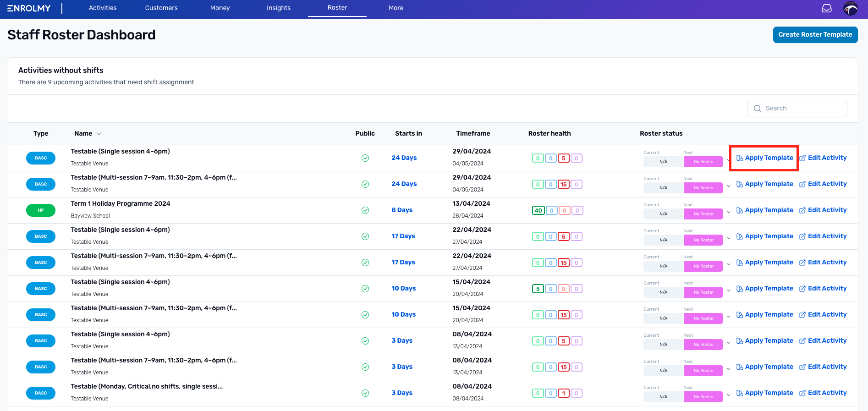
Task: Click Public check icon for Single session 08/04/2024 row
Action: (365, 341)
